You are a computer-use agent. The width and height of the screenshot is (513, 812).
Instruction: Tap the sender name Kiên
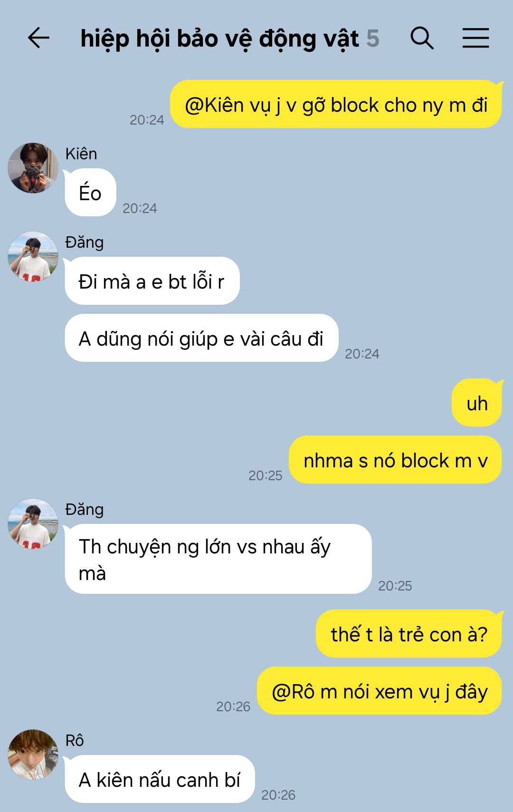(81, 154)
